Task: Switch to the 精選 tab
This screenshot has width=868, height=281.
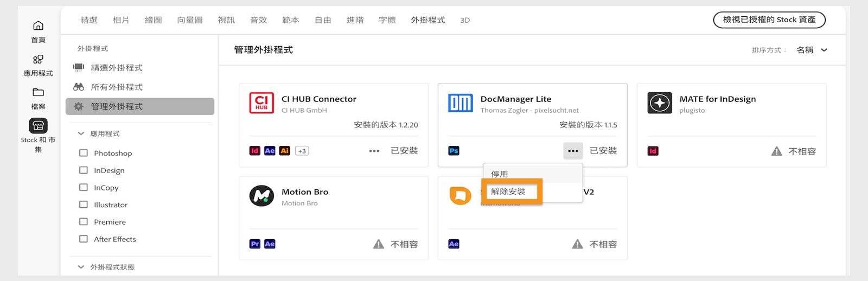Action: coord(89,20)
